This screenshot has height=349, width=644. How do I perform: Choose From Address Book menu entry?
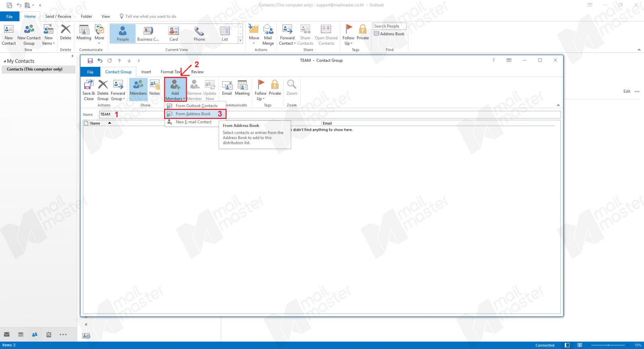[195, 114]
